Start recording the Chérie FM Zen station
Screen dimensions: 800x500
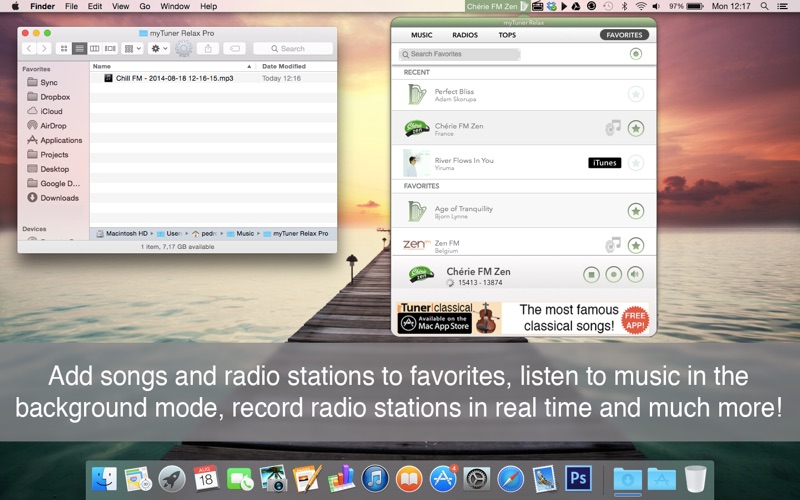[x=613, y=274]
